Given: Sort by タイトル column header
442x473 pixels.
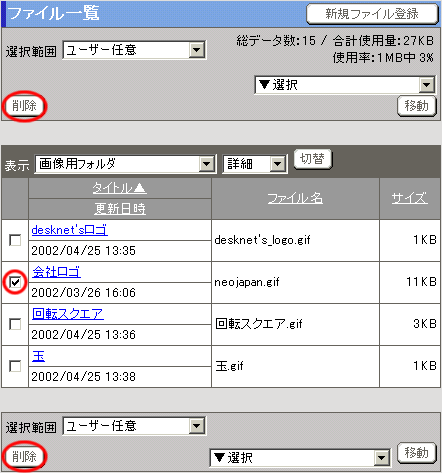Looking at the screenshot, I should click(x=119, y=188).
